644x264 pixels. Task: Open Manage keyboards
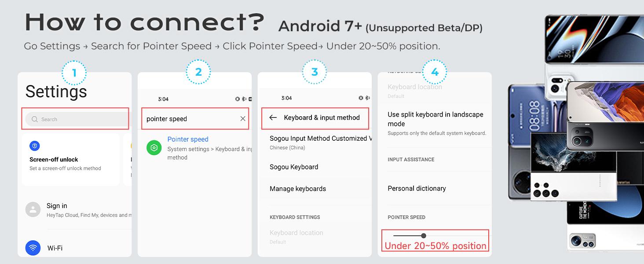click(x=298, y=189)
